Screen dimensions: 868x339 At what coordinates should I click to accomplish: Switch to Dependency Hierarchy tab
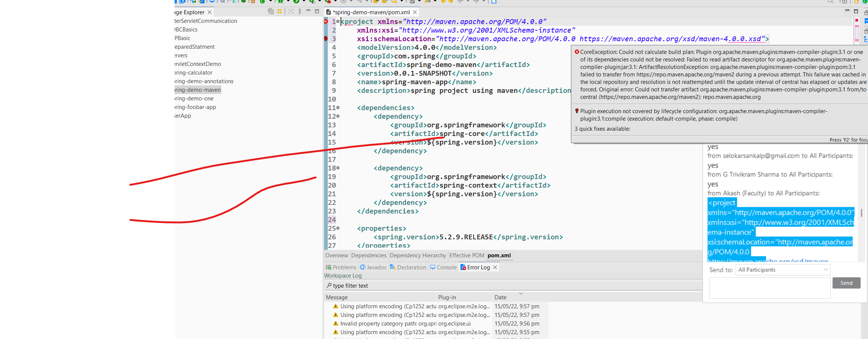pos(418,255)
